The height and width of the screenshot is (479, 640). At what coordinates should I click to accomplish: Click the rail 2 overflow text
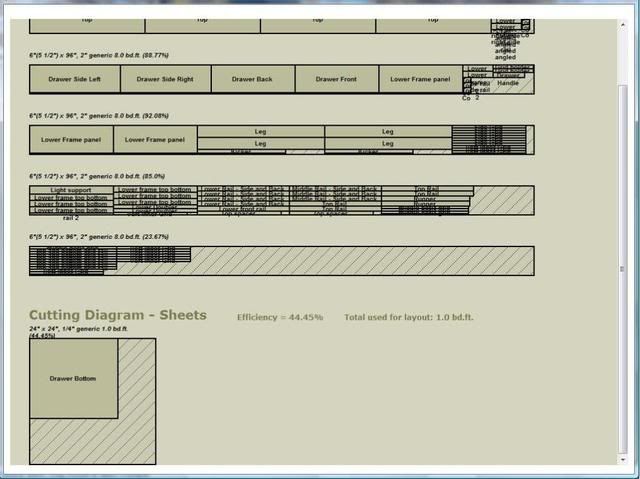tap(71, 218)
